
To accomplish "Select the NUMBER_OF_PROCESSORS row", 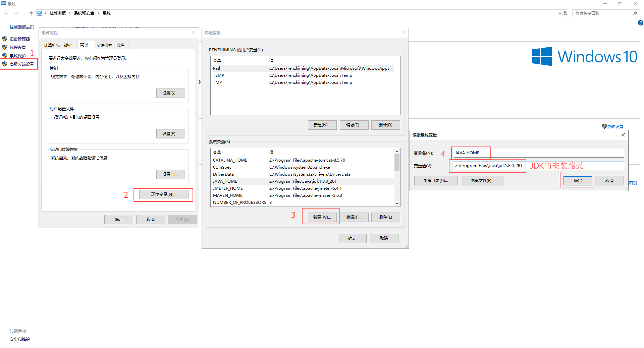I will [303, 202].
